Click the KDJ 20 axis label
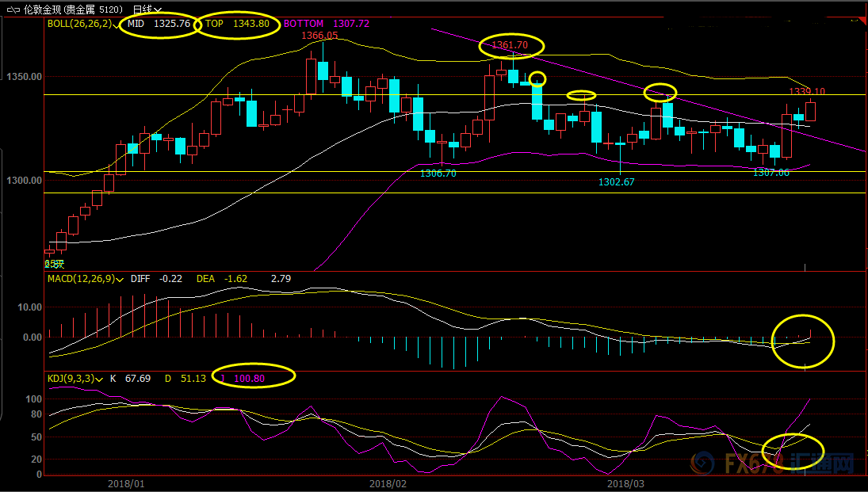The width and height of the screenshot is (868, 492). [x=36, y=460]
